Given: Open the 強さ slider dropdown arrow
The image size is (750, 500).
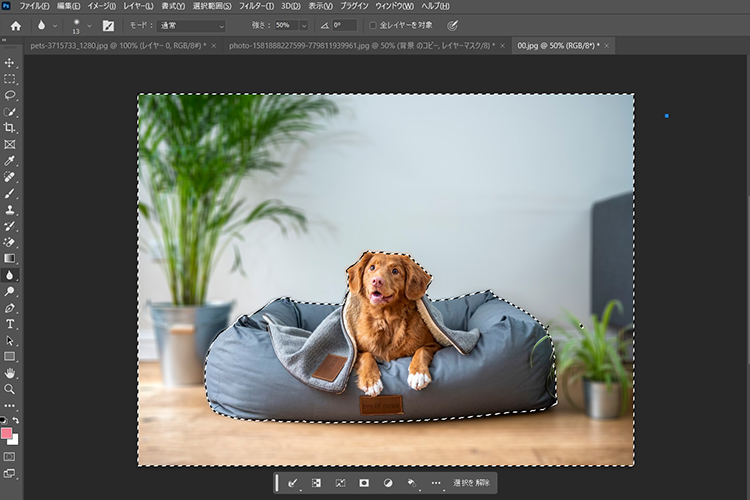Looking at the screenshot, I should [x=304, y=26].
